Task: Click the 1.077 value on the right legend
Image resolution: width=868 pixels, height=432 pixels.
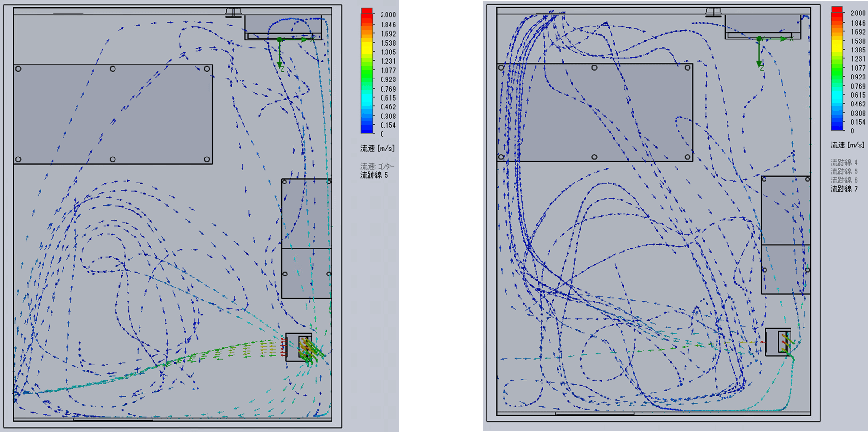Action: 858,68
